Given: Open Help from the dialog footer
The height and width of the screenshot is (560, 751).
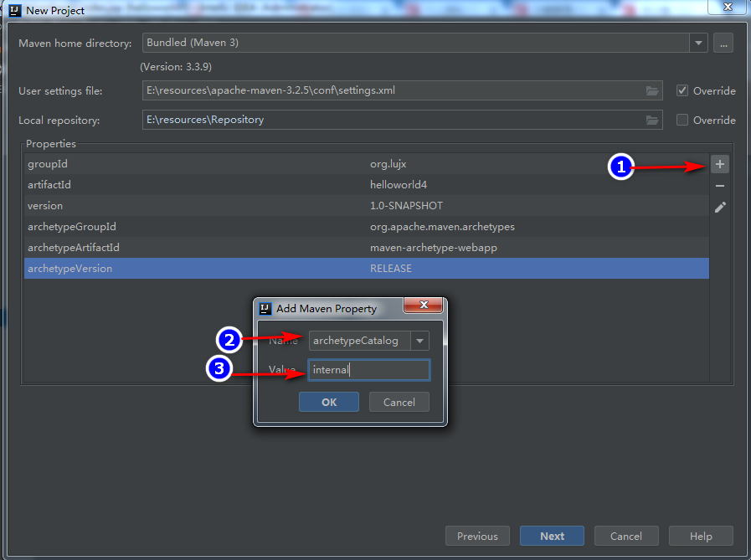Looking at the screenshot, I should (701, 536).
